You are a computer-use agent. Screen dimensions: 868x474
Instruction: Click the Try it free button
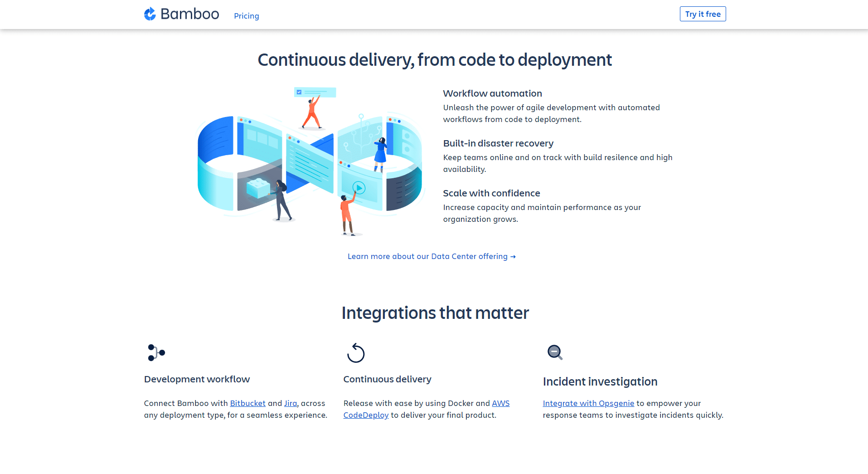(x=703, y=14)
